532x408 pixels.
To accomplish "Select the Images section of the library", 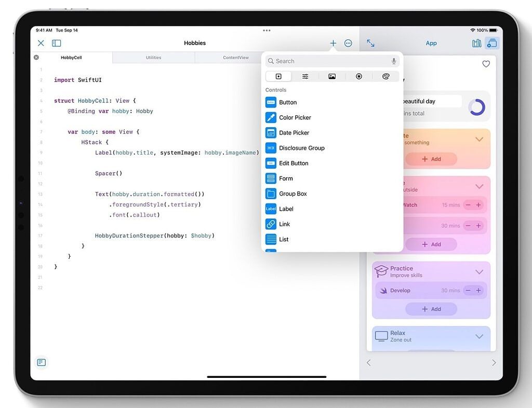I will pos(332,76).
